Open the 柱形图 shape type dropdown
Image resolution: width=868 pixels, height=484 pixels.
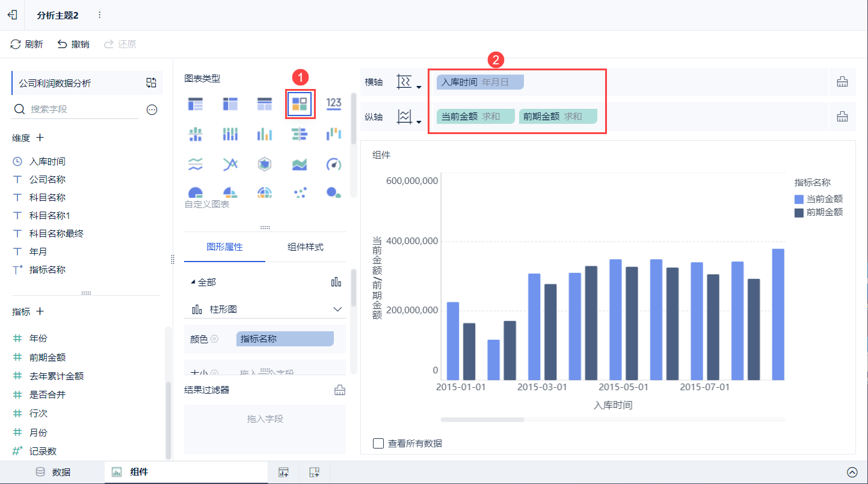pyautogui.click(x=265, y=309)
